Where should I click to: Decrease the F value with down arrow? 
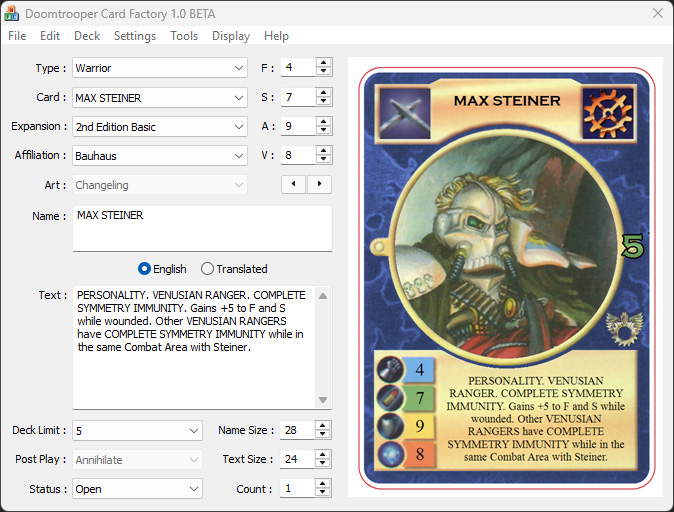[323, 72]
